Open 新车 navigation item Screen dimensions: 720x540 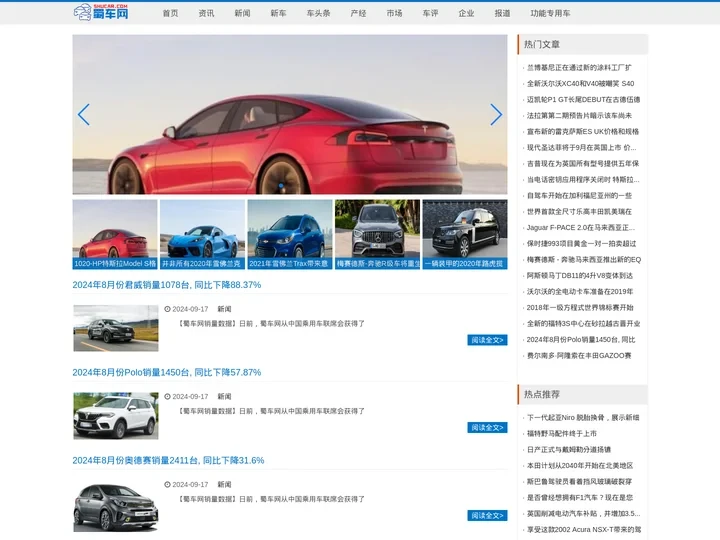278,13
